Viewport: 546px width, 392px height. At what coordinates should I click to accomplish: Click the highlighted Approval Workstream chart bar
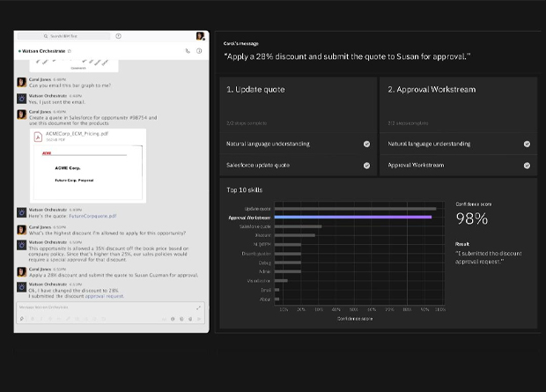353,217
